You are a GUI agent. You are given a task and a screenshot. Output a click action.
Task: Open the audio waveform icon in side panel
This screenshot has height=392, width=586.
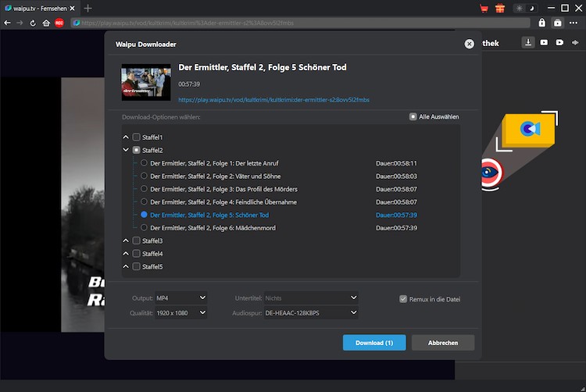[575, 43]
